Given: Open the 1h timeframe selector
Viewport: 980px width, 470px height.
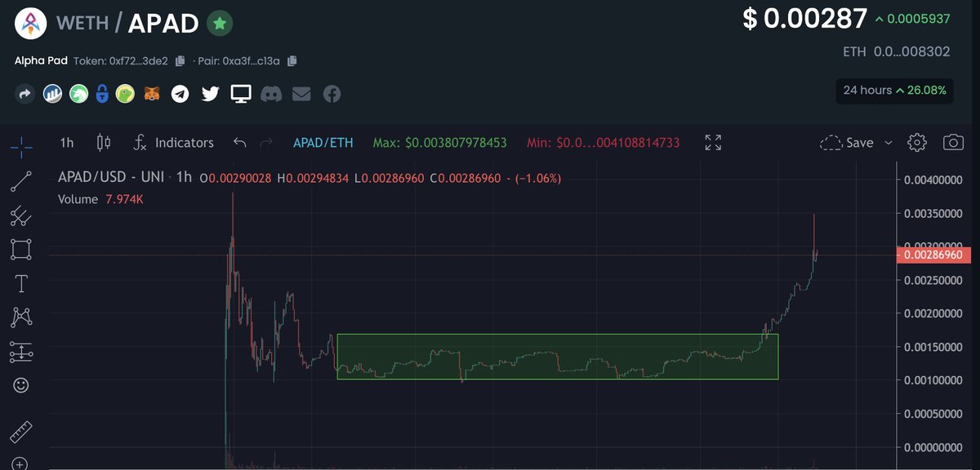Looking at the screenshot, I should click(x=67, y=143).
